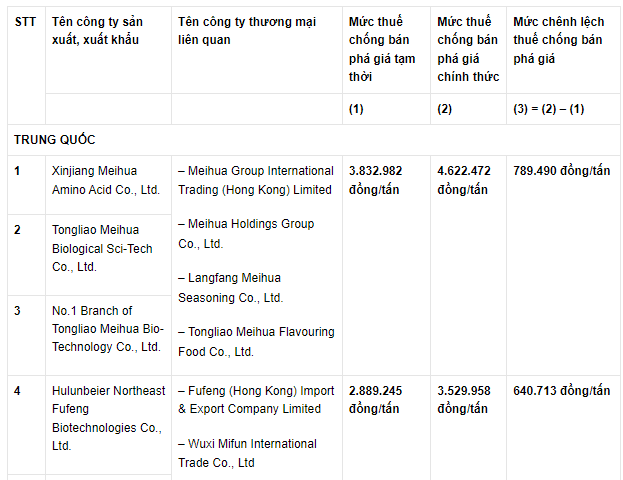Click Wuxi Mifun International Trade Co., Ltd
Viewport: 623px width, 480px height.
[247, 453]
